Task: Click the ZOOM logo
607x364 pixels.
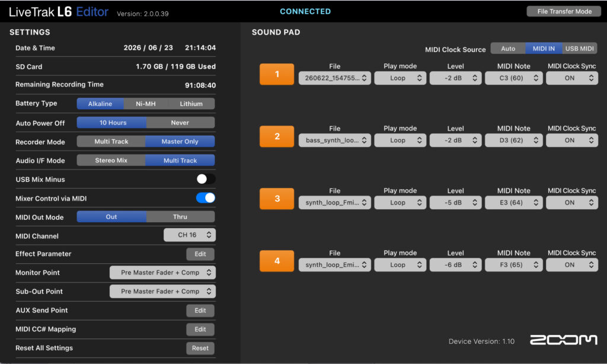Action: tap(563, 340)
